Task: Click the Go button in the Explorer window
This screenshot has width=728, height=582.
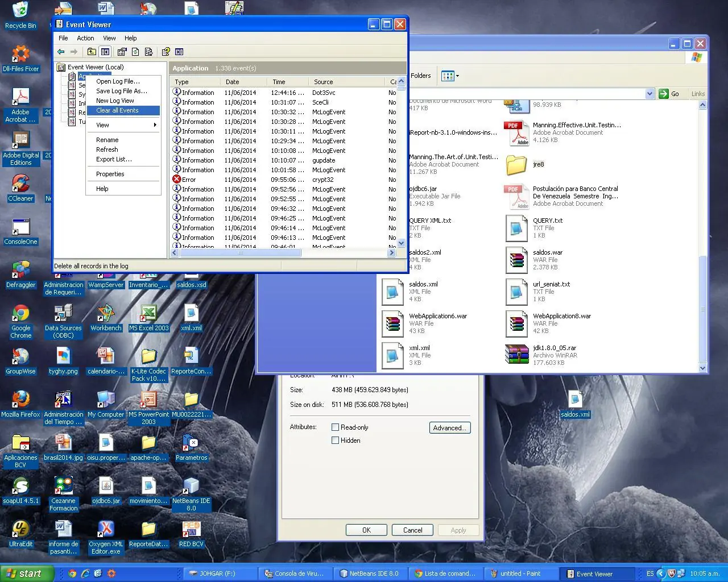Action: point(669,94)
